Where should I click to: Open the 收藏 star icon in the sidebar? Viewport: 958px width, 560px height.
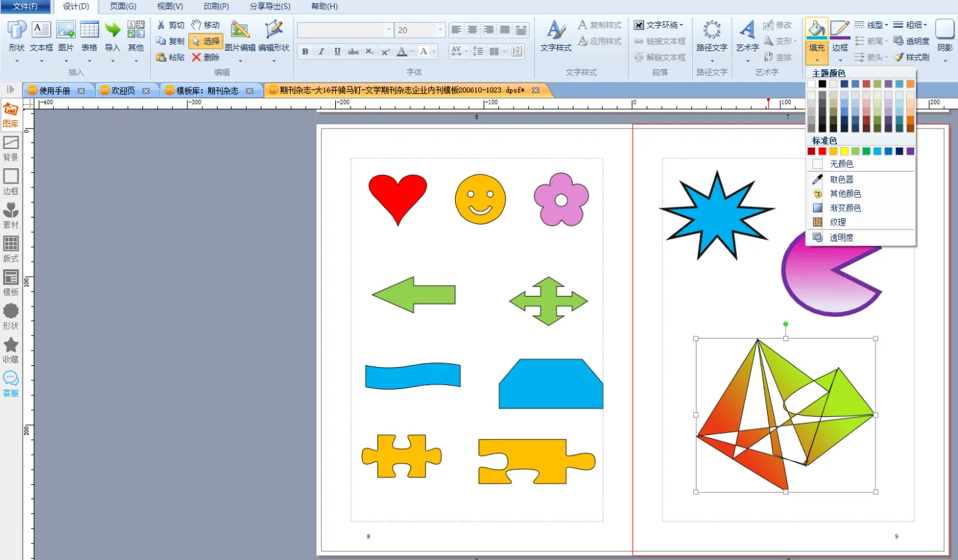(11, 349)
